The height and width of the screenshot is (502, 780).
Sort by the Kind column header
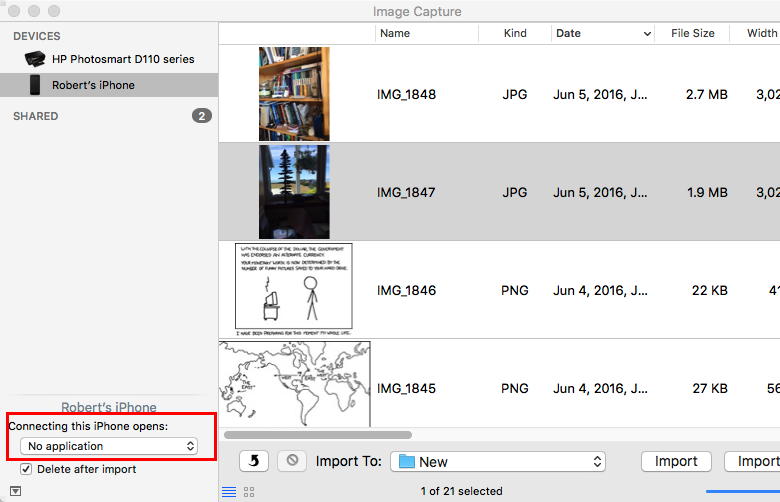click(515, 33)
